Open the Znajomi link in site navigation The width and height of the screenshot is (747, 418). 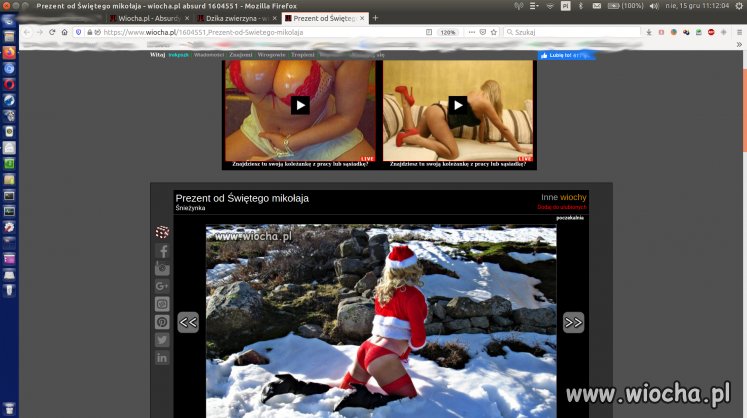tap(241, 55)
